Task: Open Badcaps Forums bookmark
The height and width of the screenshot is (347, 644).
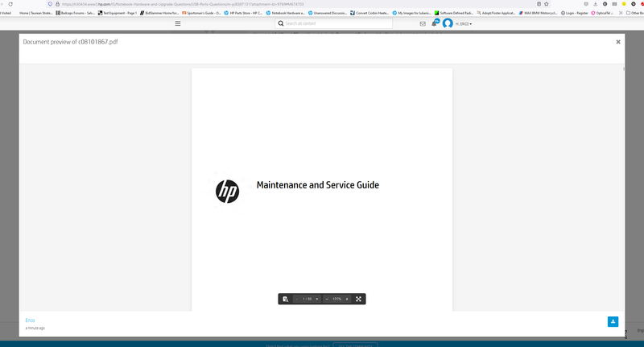Action: click(75, 13)
